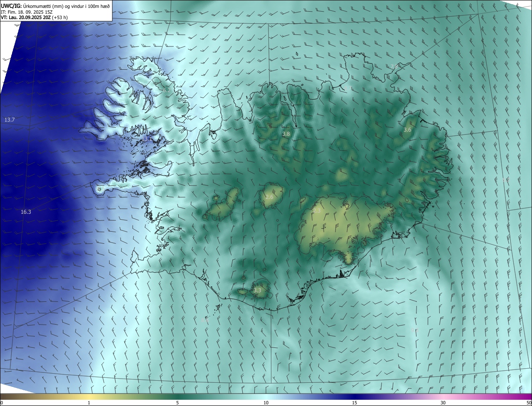Click the 3.3 label on the southern glacier

coord(257,290)
